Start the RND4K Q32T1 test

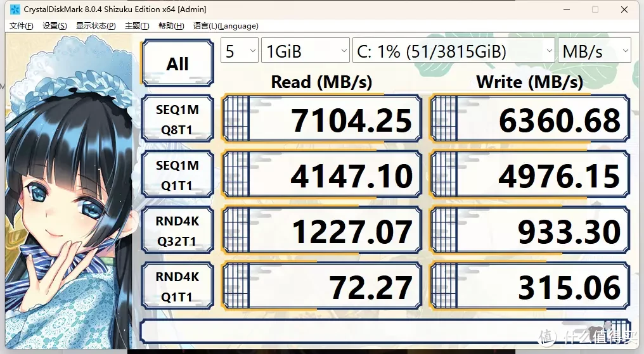click(x=177, y=230)
